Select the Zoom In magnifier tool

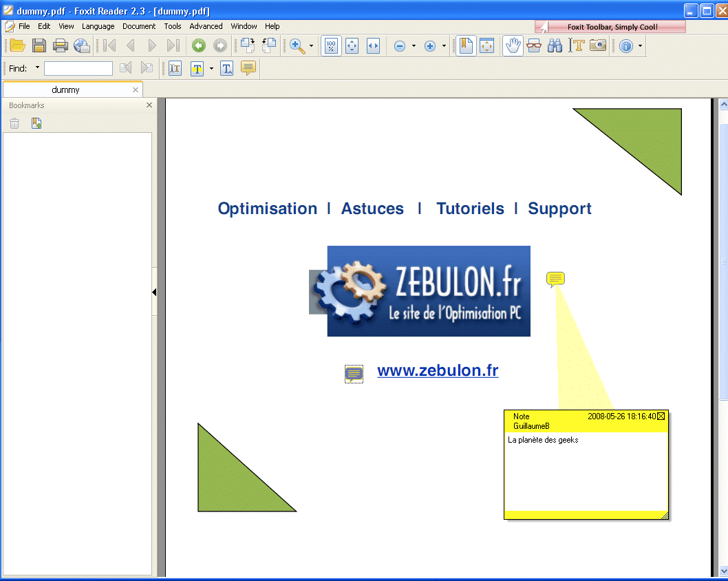click(297, 46)
